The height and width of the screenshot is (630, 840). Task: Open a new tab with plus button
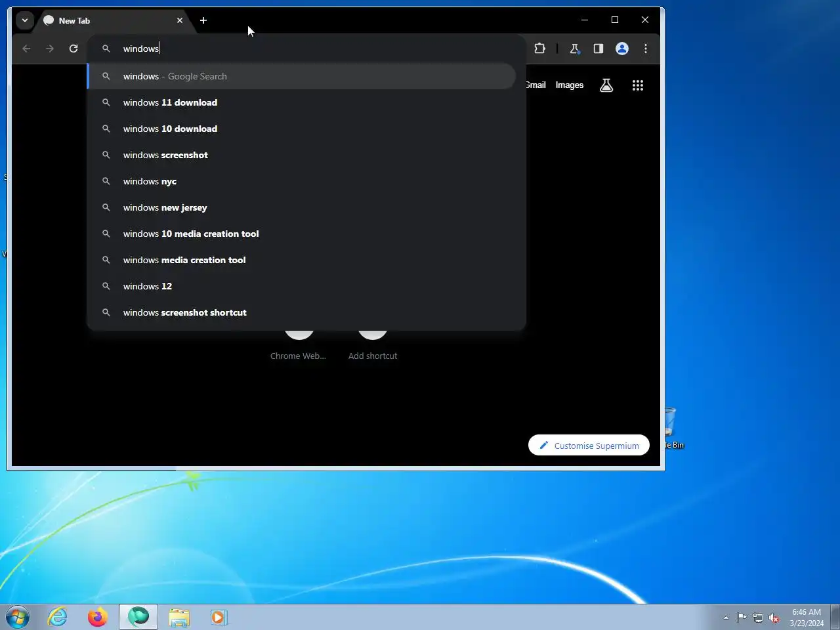point(203,20)
